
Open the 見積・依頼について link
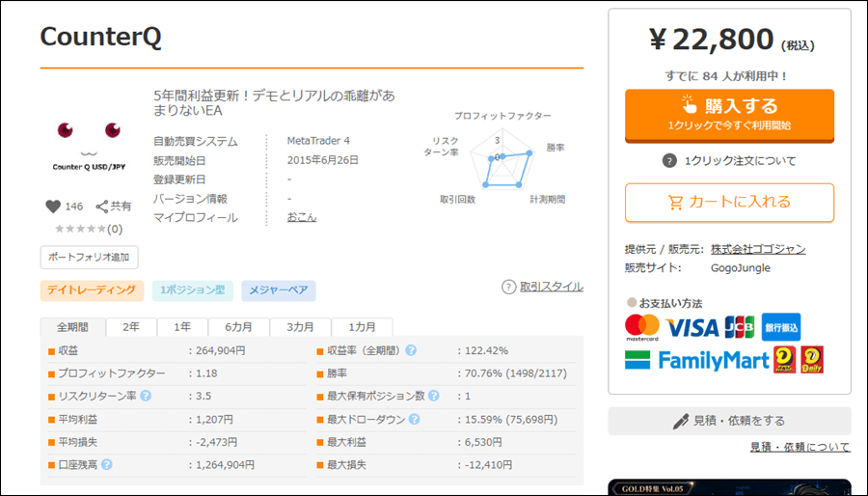point(800,446)
